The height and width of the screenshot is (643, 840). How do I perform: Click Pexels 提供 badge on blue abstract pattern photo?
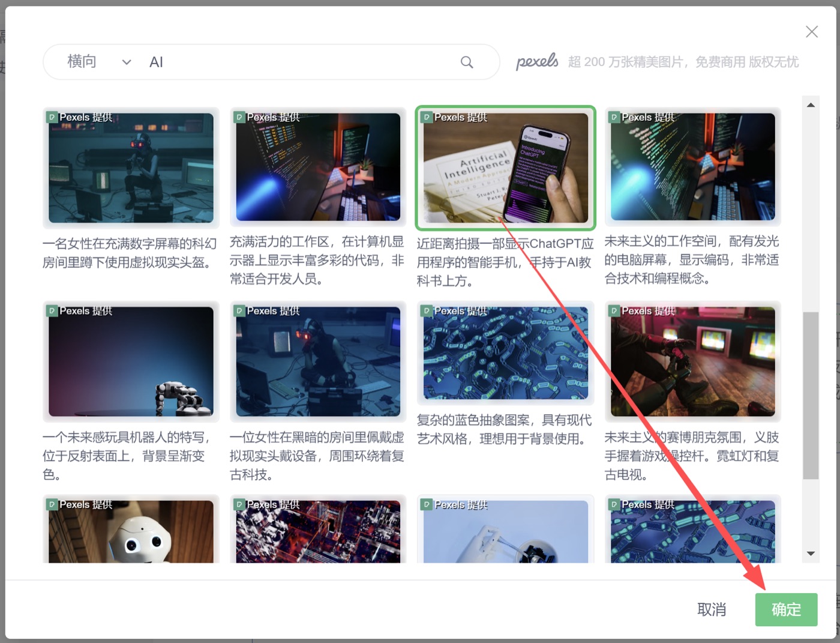click(x=455, y=311)
